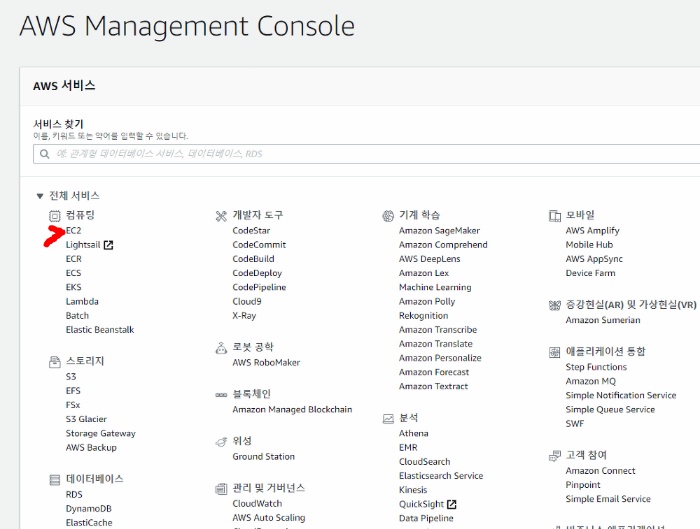This screenshot has height=529, width=700.
Task: Click the magnifier icon in the search box
Action: tap(45, 154)
